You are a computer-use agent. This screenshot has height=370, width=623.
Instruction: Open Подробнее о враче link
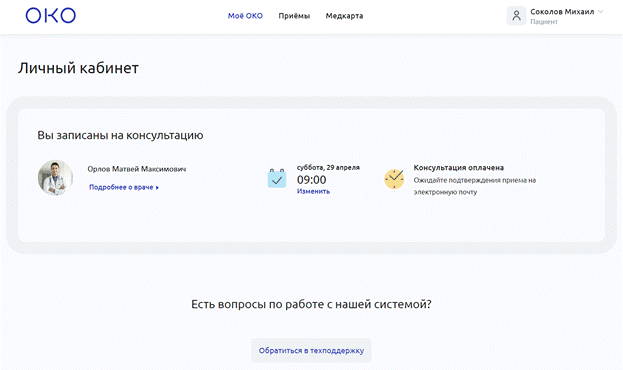click(124, 187)
